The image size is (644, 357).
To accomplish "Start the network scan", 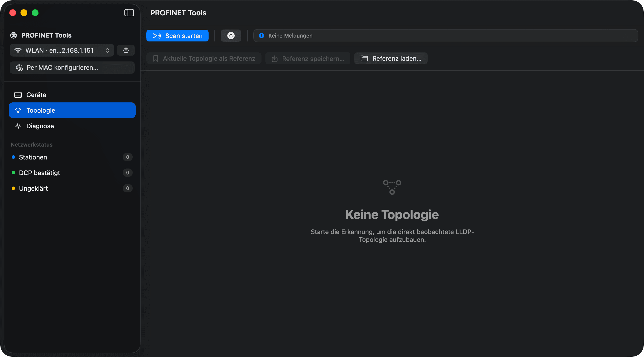I will pyautogui.click(x=177, y=36).
